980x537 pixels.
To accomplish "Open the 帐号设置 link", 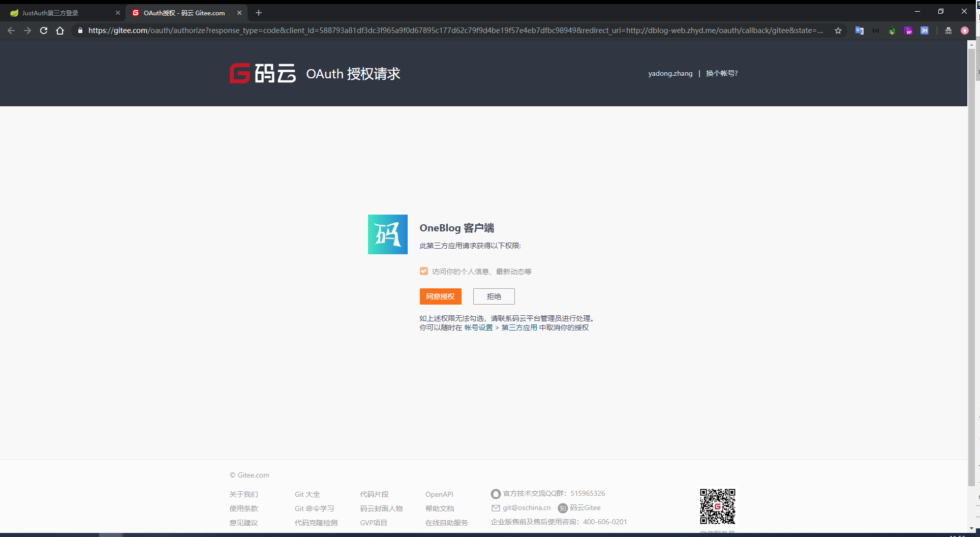I will click(479, 327).
